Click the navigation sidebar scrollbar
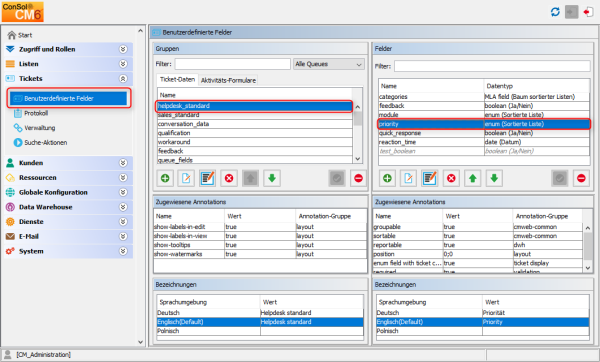Image resolution: width=600 pixels, height=362 pixels. coord(140,186)
